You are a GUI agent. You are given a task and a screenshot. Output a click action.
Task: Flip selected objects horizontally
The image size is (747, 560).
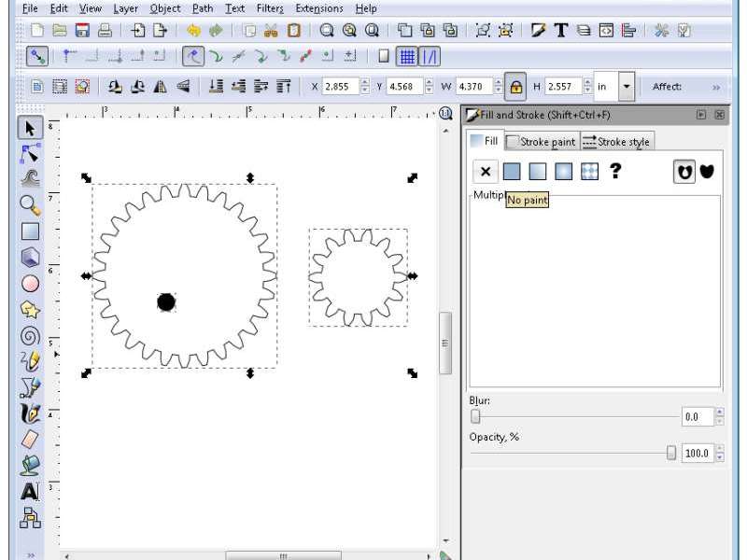pyautogui.click(x=160, y=87)
